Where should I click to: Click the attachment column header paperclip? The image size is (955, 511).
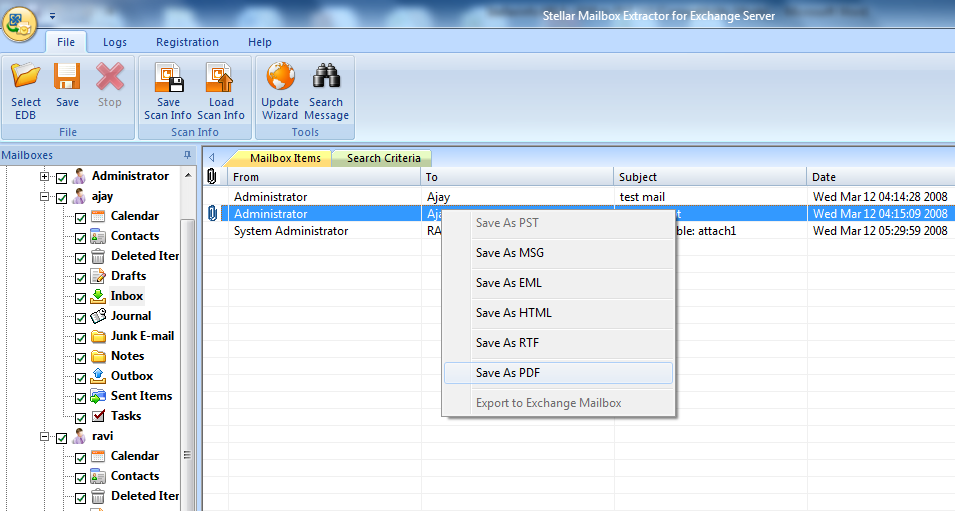click(211, 177)
